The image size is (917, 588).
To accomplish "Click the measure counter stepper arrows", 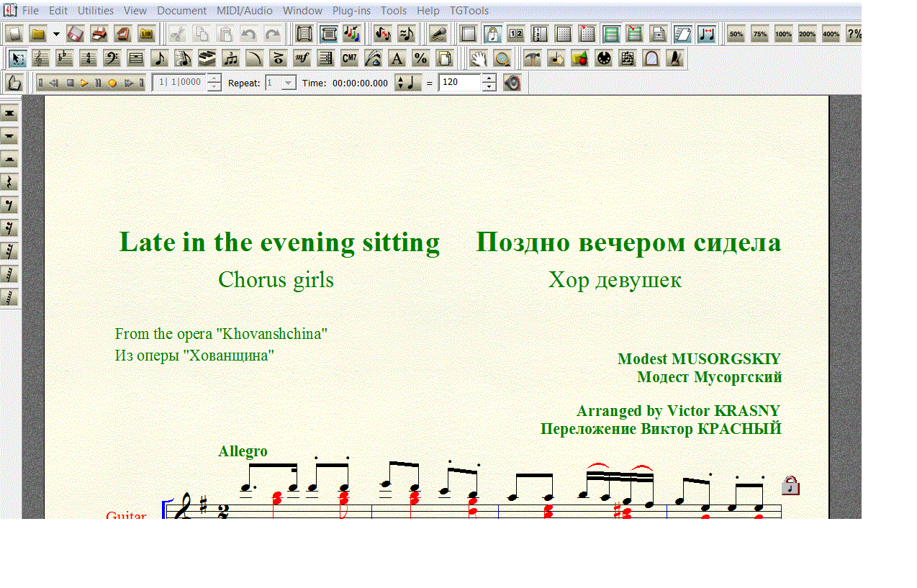I will click(214, 83).
